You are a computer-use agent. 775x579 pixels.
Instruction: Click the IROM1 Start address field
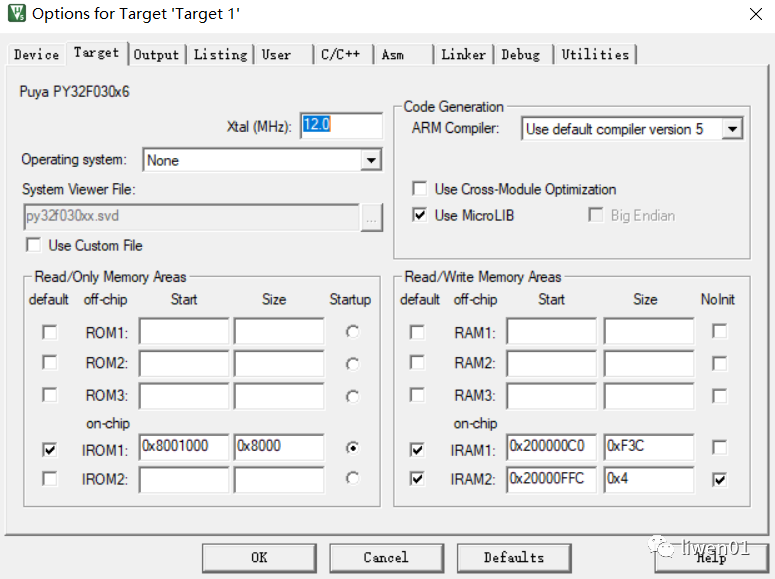(183, 447)
